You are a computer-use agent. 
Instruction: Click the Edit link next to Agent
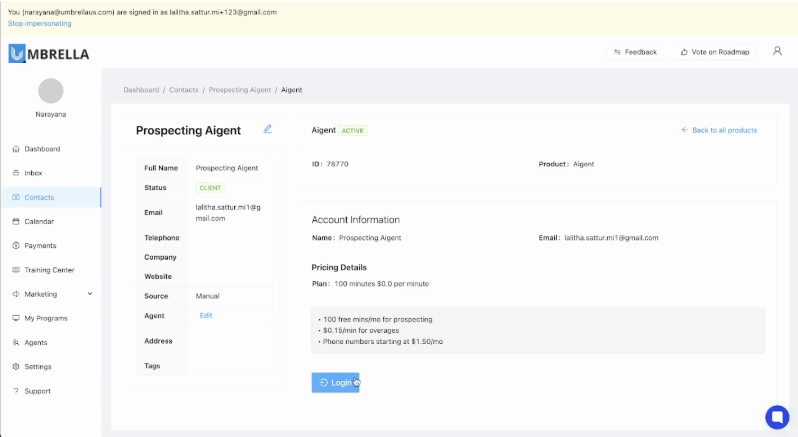[x=206, y=315]
